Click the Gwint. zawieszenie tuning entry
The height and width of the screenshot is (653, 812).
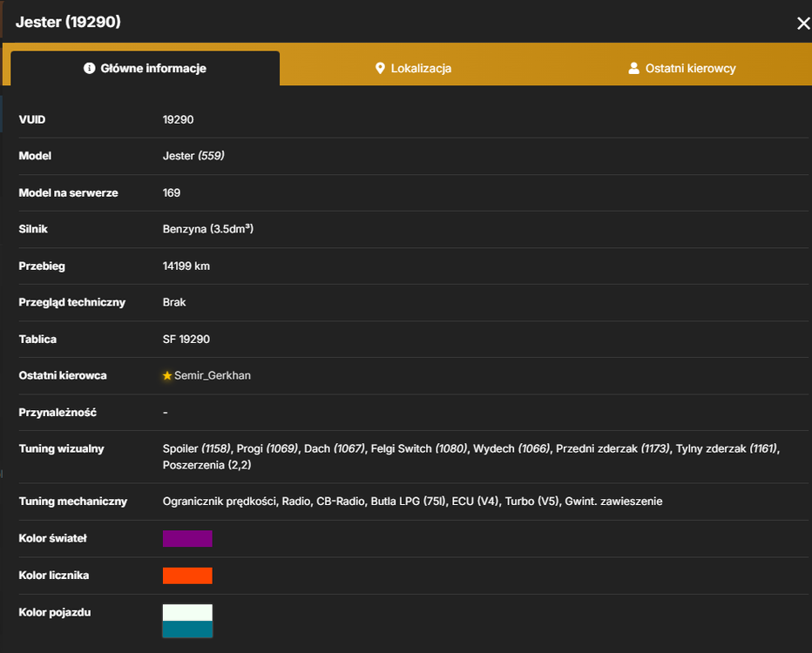point(613,502)
